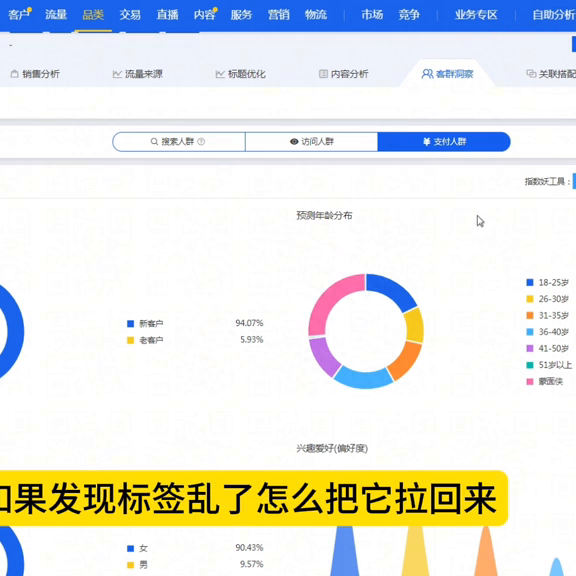Screen dimensions: 576x576
Task: Toggle the 51岁以上 legend swatch
Action: (530, 365)
